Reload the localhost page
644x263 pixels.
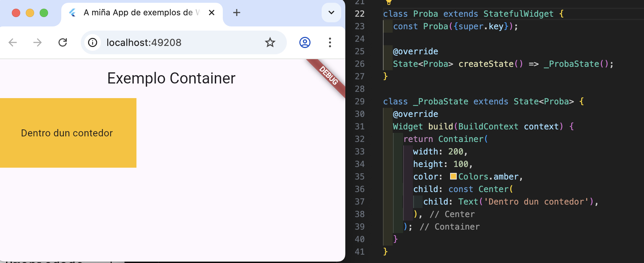pyautogui.click(x=63, y=42)
